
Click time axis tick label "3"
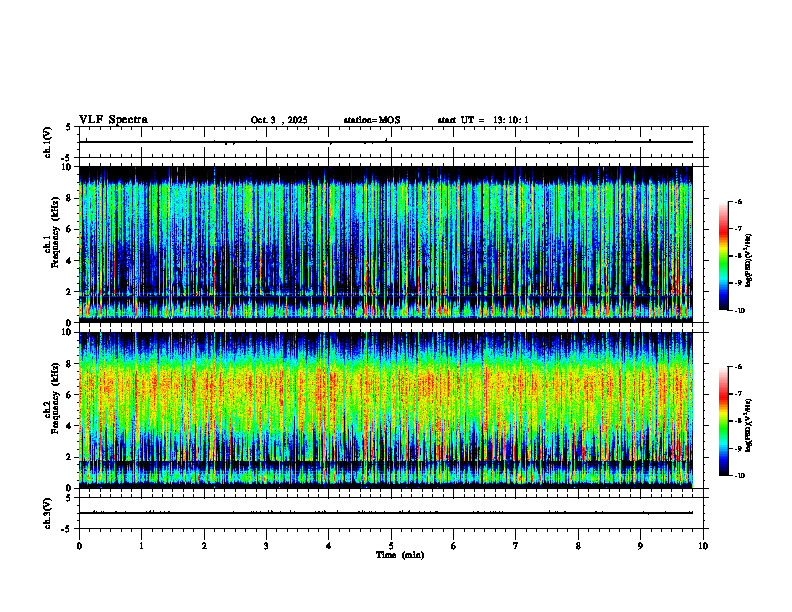[266, 546]
